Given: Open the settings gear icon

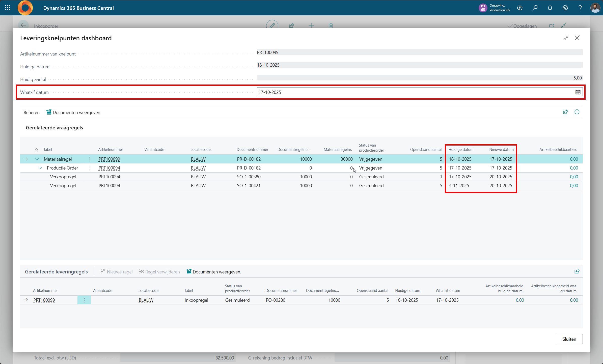Looking at the screenshot, I should (x=565, y=8).
